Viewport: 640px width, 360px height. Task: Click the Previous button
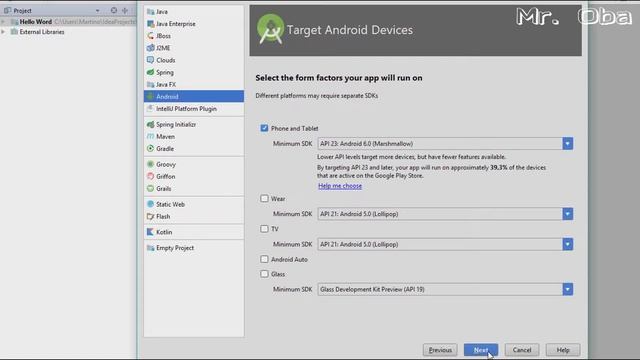point(440,350)
